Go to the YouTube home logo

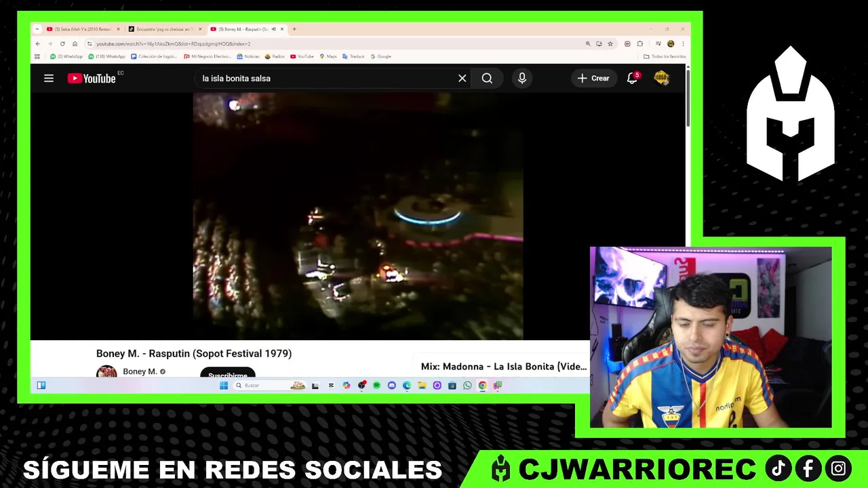[x=92, y=79]
